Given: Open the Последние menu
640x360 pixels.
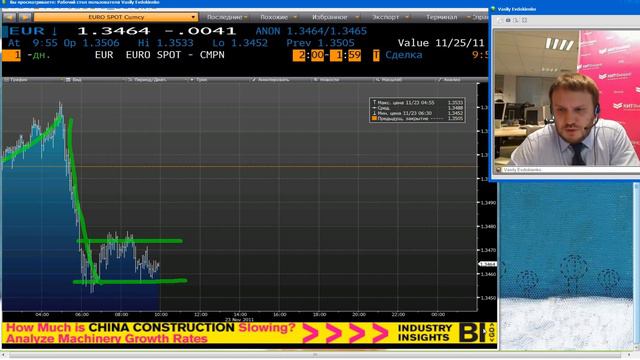Looking at the screenshot, I should point(227,17).
